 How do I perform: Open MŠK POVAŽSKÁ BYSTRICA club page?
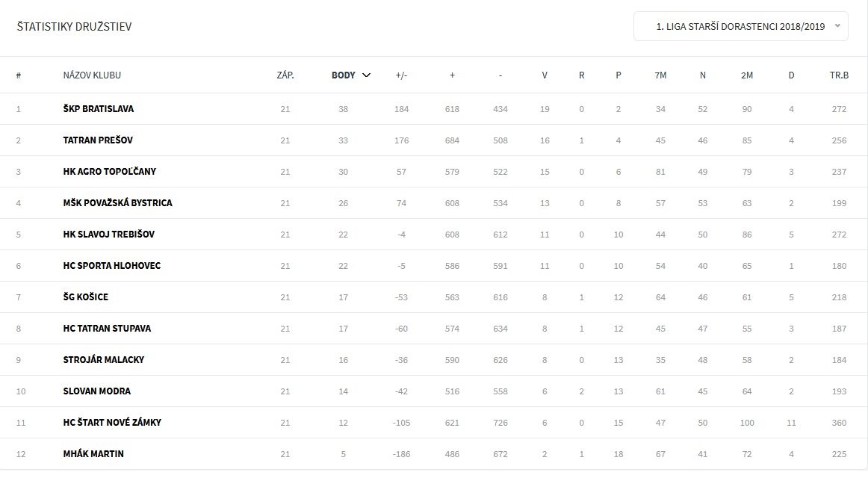tap(117, 203)
